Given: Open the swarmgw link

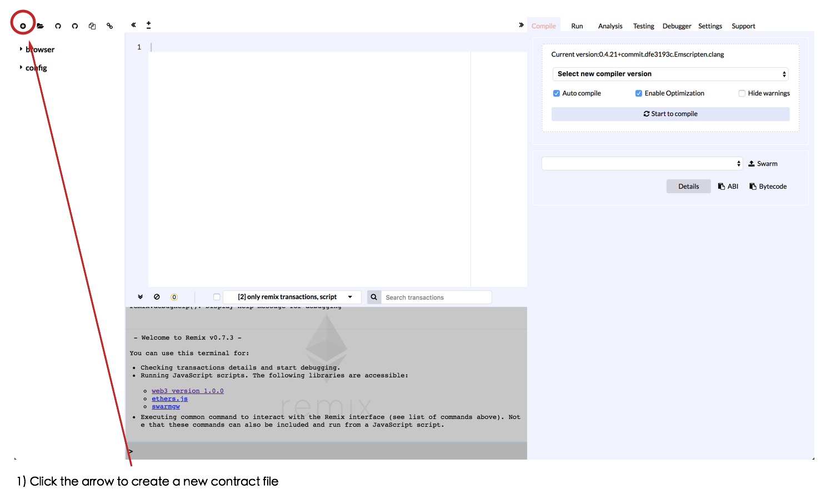Looking at the screenshot, I should point(166,406).
